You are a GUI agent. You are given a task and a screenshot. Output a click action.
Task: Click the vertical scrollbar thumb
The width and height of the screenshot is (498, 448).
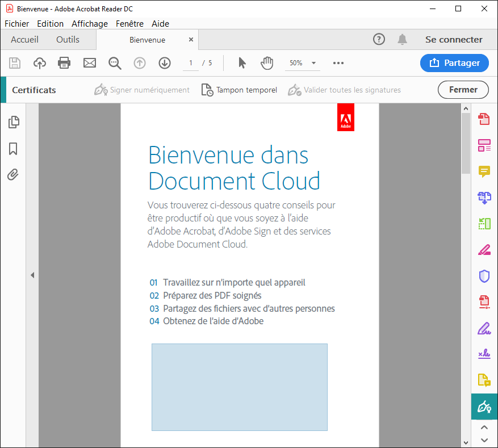(x=466, y=143)
